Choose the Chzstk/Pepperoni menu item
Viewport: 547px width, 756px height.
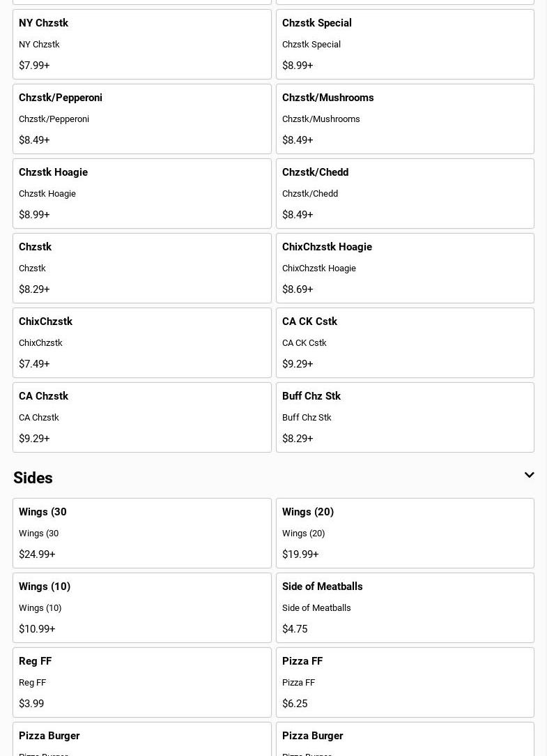coord(141,119)
